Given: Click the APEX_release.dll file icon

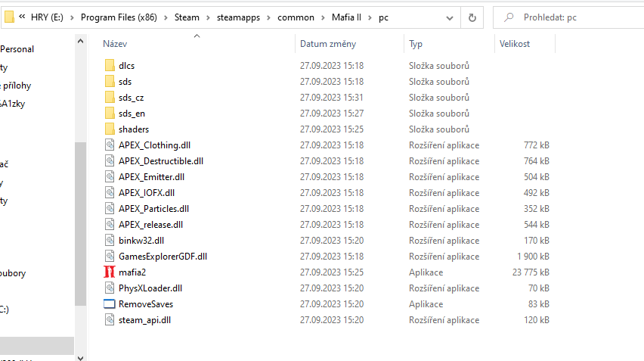Looking at the screenshot, I should pyautogui.click(x=110, y=225).
